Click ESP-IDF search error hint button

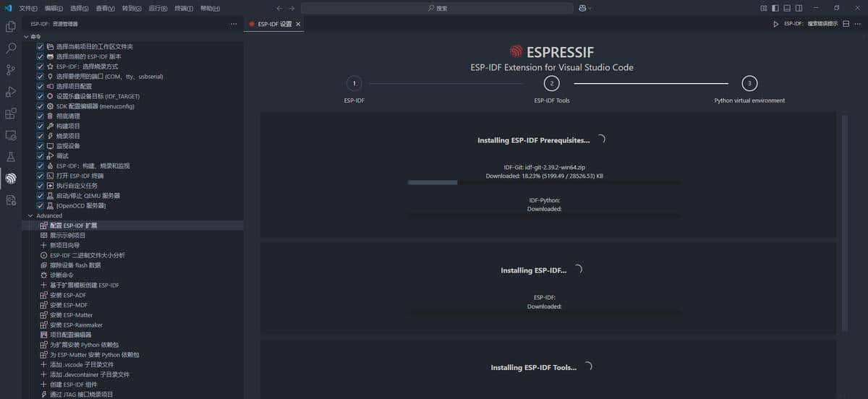(811, 24)
